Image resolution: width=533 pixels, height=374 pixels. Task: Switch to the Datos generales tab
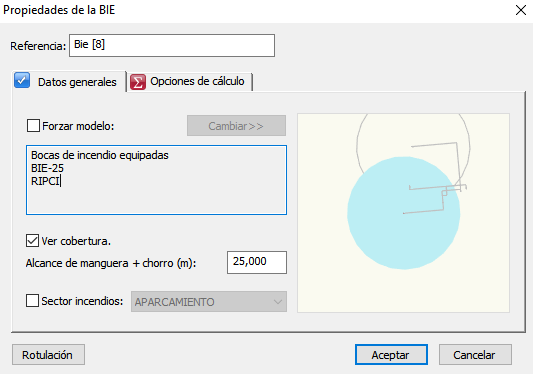pos(70,82)
